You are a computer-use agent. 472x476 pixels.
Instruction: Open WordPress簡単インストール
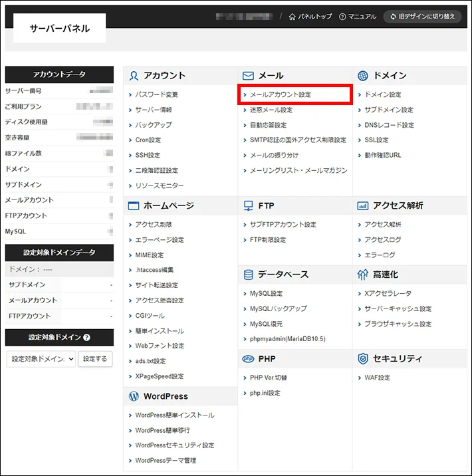[175, 416]
